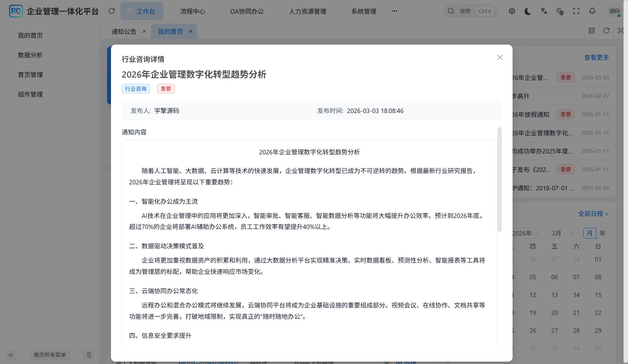This screenshot has width=628, height=364.
Task: Click the timezone globe icon
Action: click(x=560, y=11)
